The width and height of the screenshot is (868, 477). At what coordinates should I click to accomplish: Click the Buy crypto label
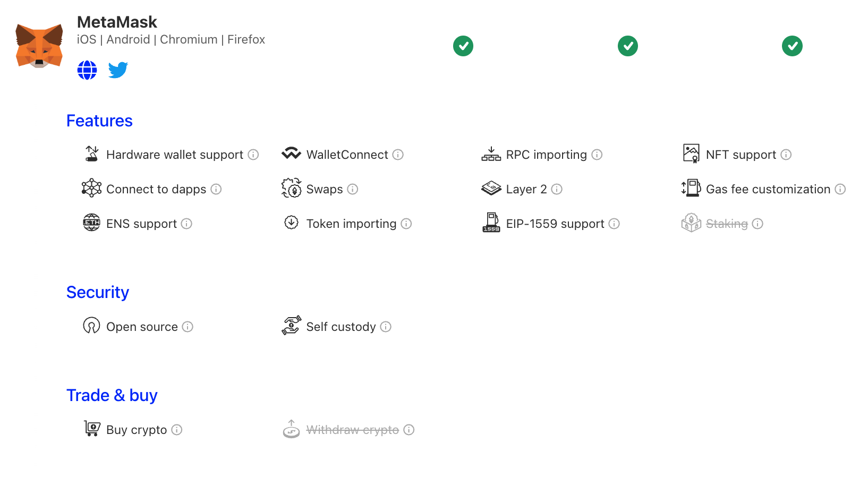[137, 430]
